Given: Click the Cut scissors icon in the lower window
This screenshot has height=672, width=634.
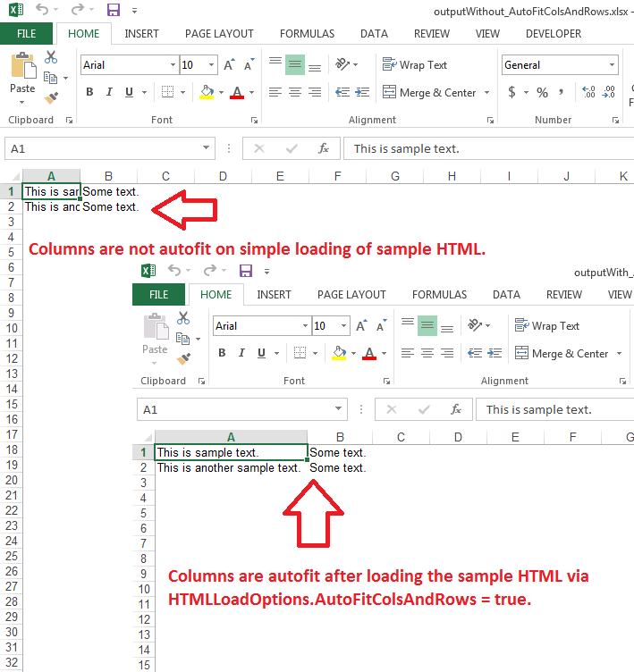Looking at the screenshot, I should click(x=183, y=317).
